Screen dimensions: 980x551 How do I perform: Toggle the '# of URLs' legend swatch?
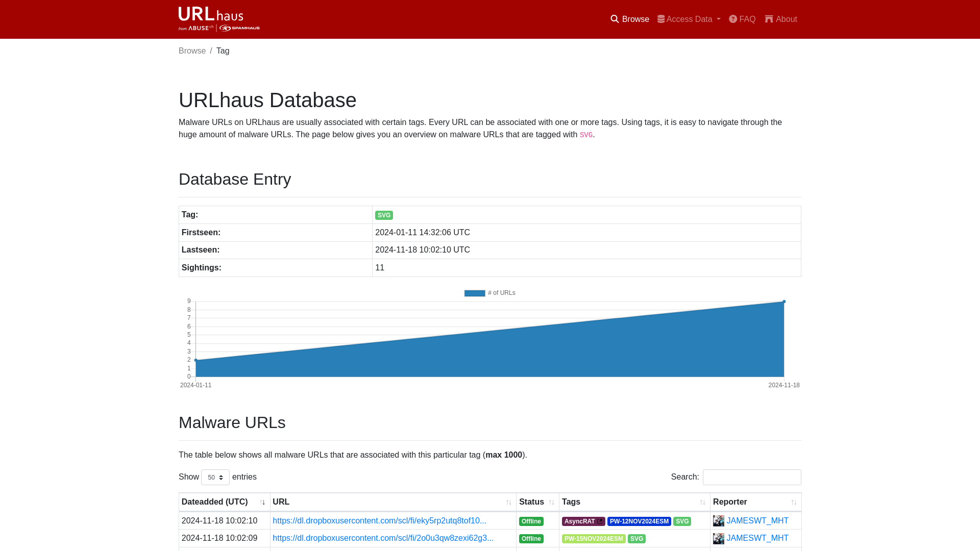pos(475,293)
